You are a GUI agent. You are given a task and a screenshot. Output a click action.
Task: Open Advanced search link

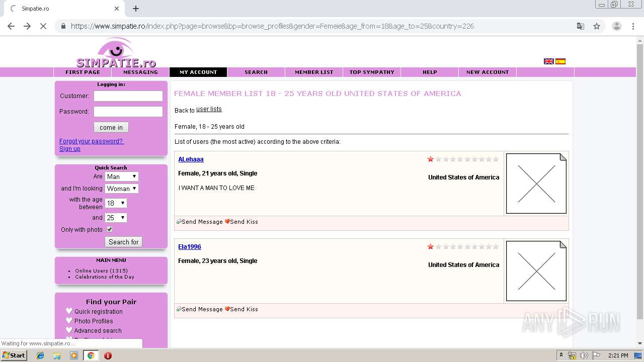click(98, 331)
